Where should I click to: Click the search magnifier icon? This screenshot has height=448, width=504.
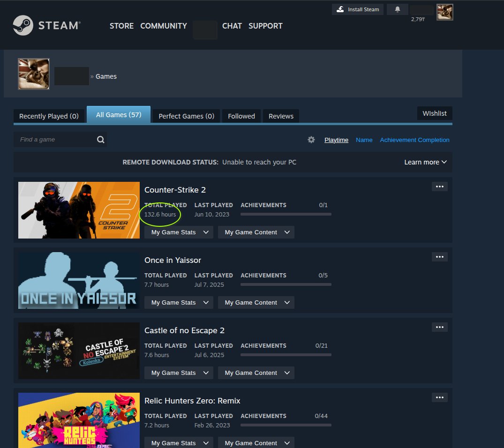100,140
